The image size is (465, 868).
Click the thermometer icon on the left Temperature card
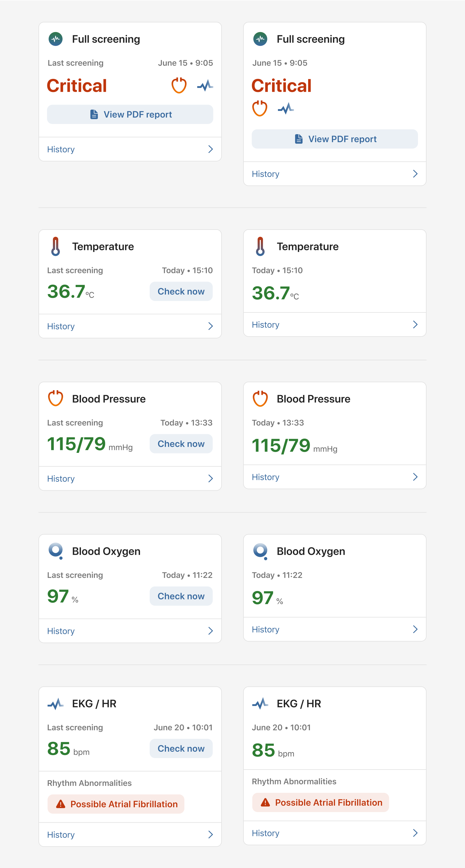[x=56, y=246]
